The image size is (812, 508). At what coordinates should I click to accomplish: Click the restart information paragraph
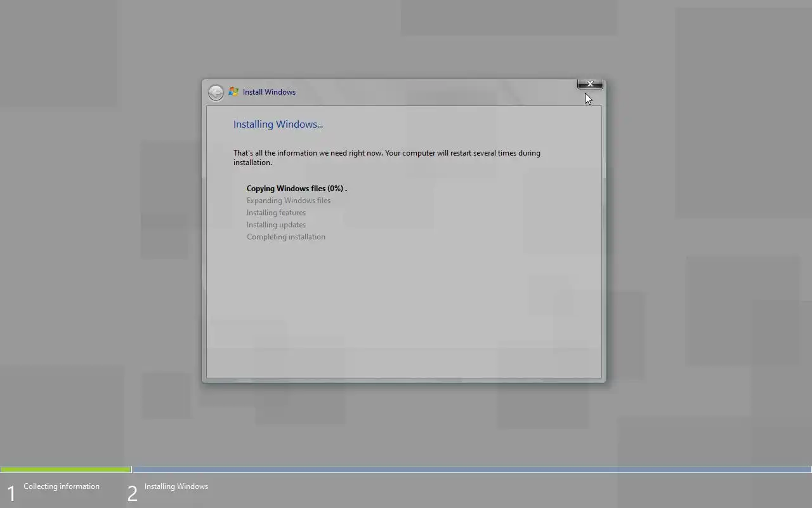pos(387,157)
